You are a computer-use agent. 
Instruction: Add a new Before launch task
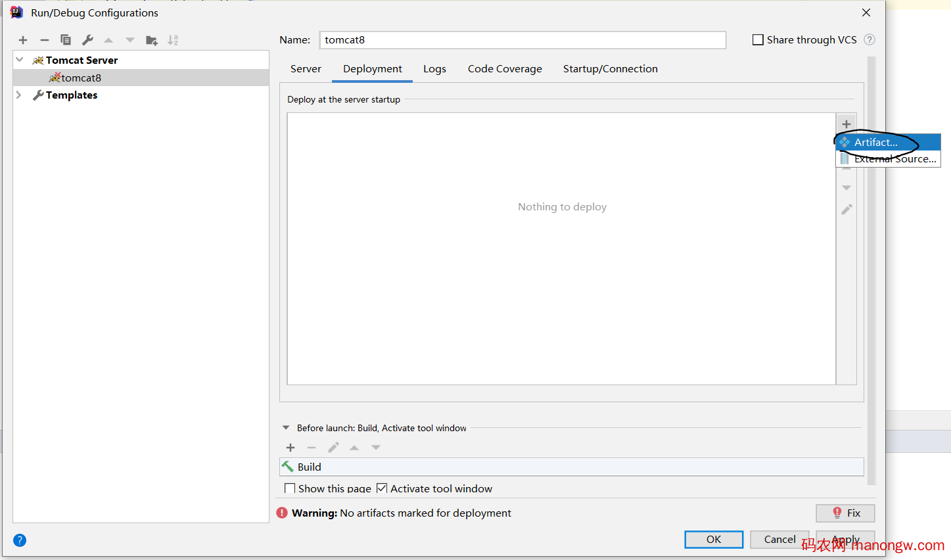pos(290,448)
